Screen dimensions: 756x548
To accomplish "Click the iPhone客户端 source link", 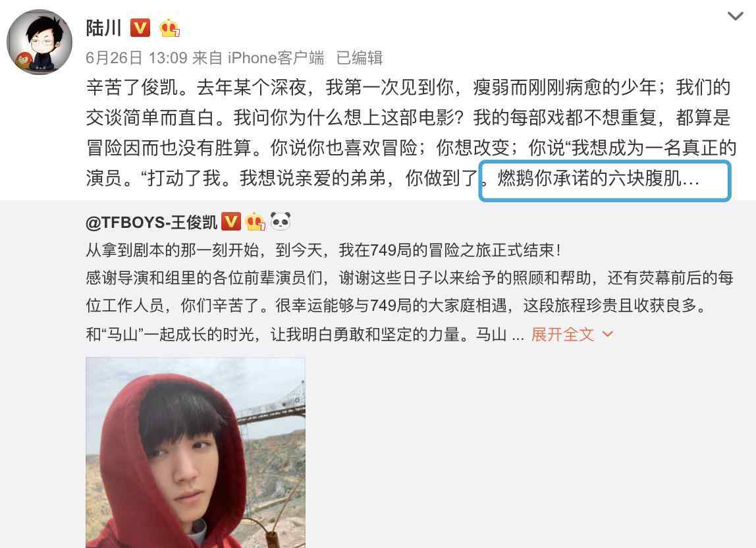I will (276, 58).
